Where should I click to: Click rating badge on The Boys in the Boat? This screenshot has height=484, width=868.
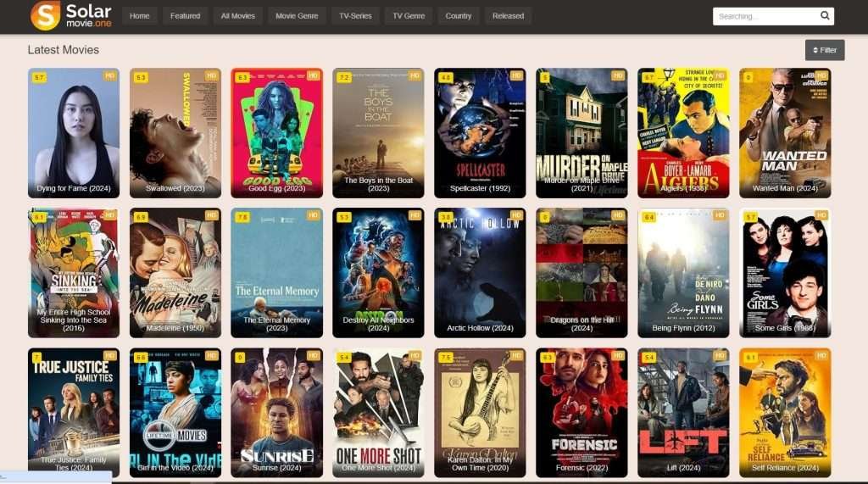(x=344, y=77)
